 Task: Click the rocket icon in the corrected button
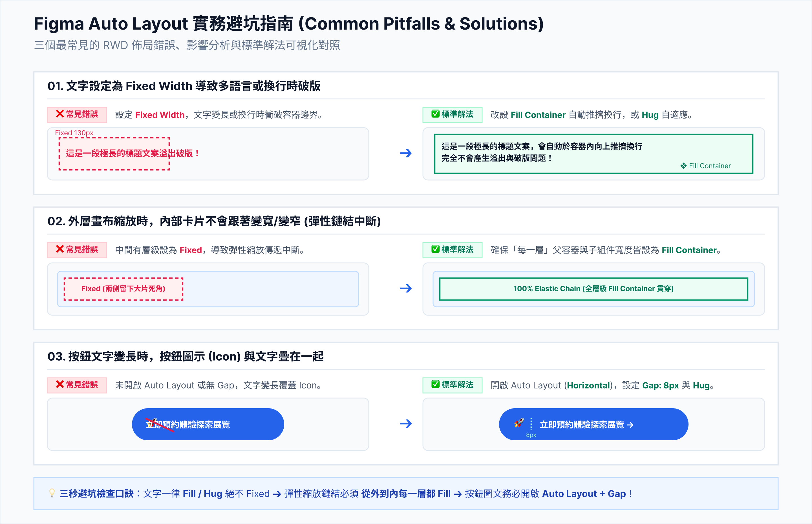pos(519,423)
